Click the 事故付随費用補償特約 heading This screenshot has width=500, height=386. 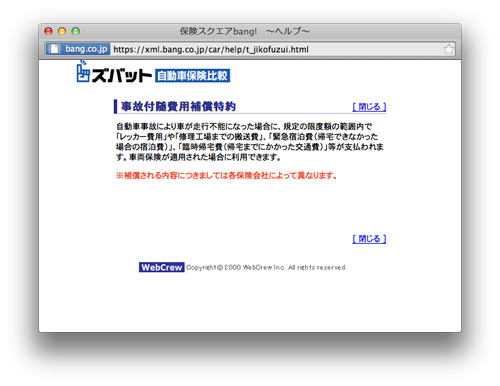(178, 106)
